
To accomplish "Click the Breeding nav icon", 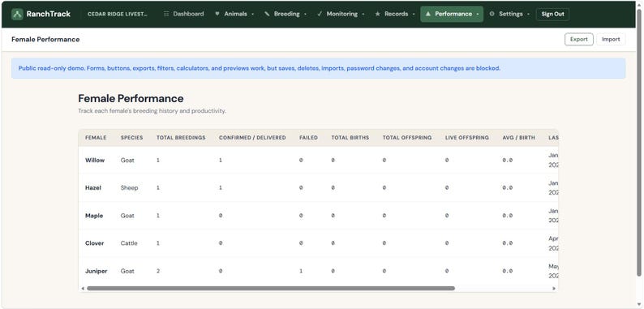I will tap(267, 14).
